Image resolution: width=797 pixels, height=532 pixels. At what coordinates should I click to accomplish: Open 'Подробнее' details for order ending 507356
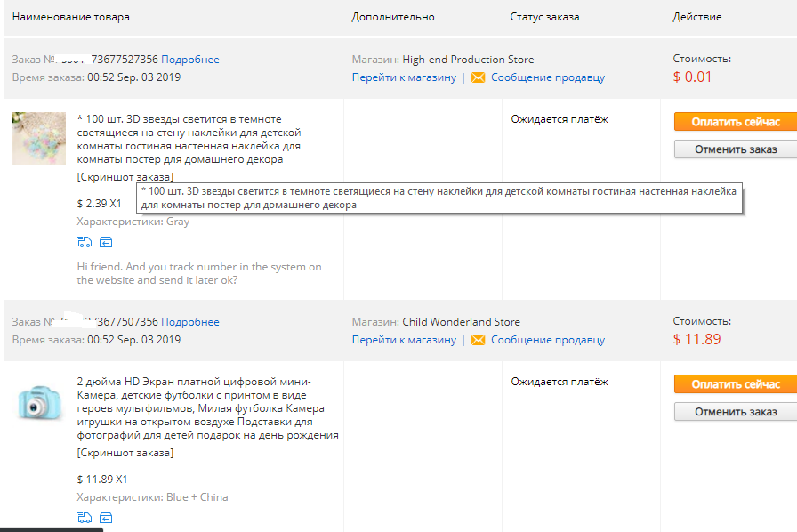click(x=190, y=322)
